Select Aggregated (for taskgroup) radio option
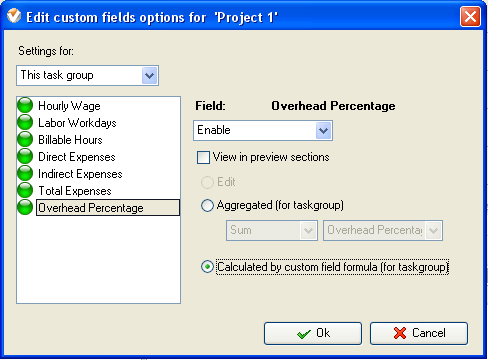 point(207,205)
